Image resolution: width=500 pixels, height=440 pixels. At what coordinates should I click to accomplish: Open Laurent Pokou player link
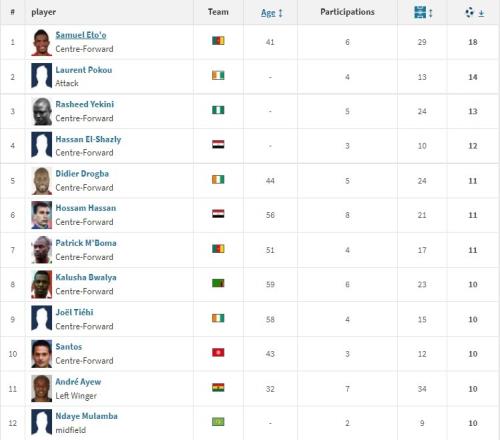(x=84, y=70)
